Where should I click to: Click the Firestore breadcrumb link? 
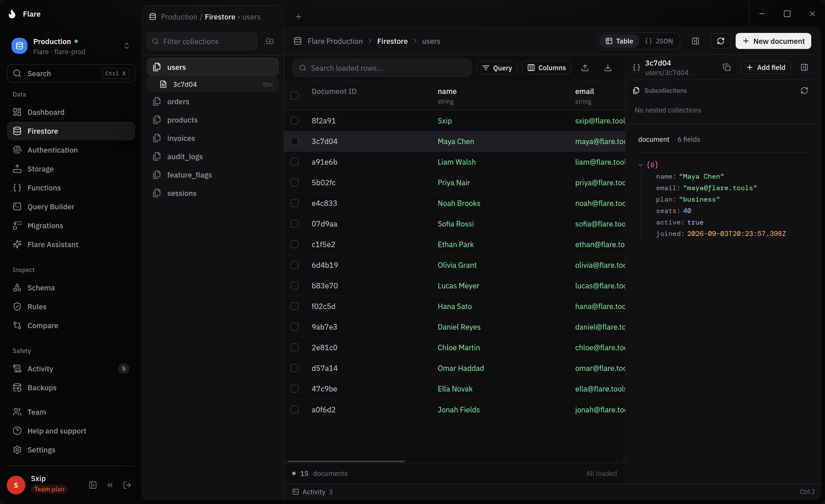click(x=392, y=41)
